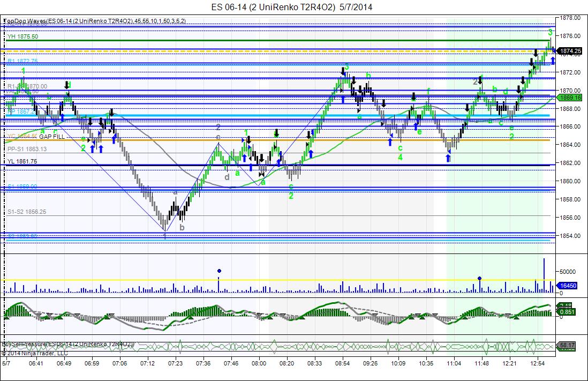Select the 50000 volume axis label

coord(567,271)
